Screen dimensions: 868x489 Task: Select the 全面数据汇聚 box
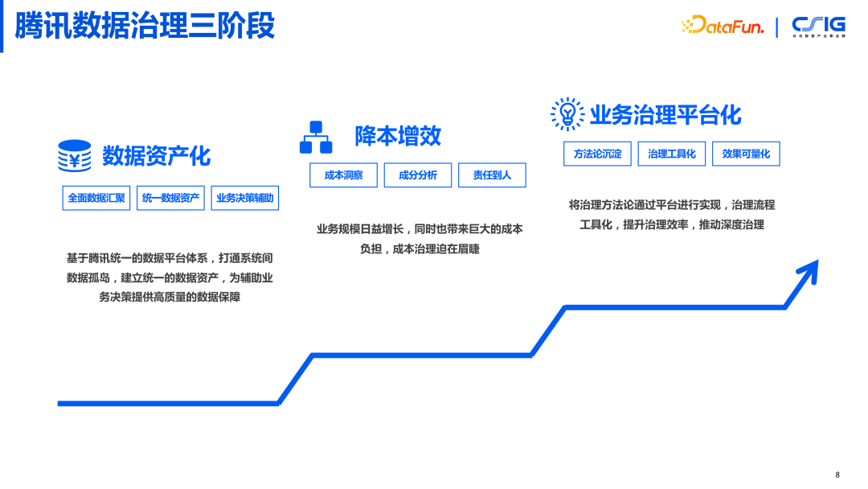[x=96, y=199]
